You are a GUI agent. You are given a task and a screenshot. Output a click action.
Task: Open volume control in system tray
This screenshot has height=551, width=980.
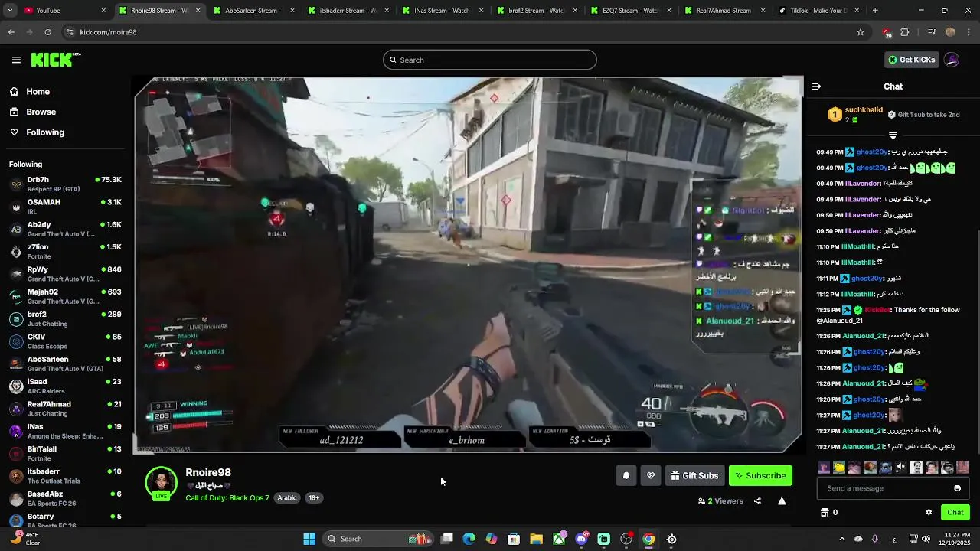click(926, 539)
